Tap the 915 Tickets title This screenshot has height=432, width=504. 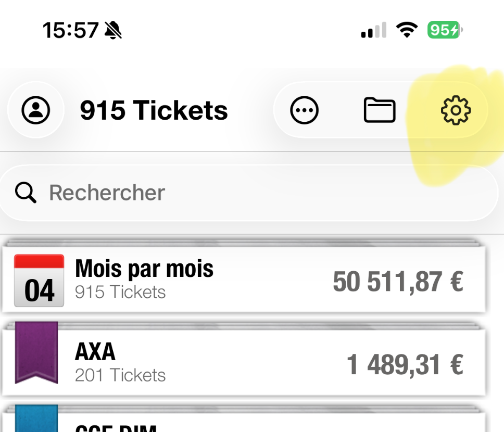coord(154,110)
